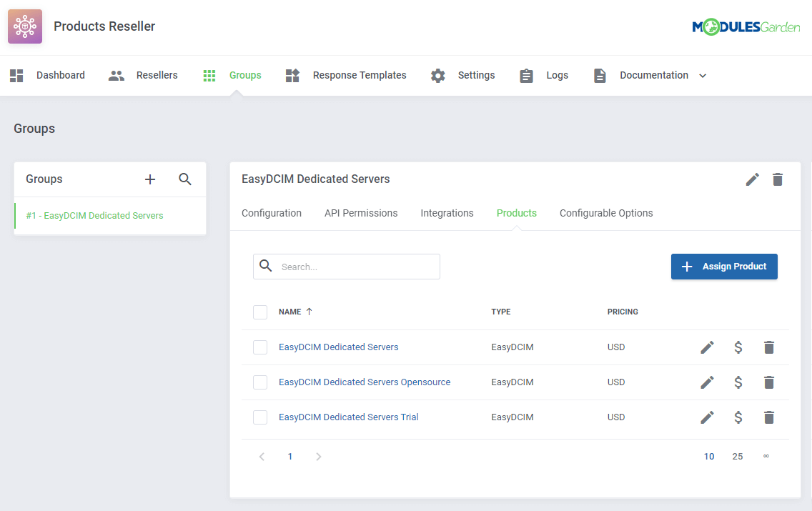Click the Logs clipboard icon
The height and width of the screenshot is (511, 812).
tap(526, 76)
